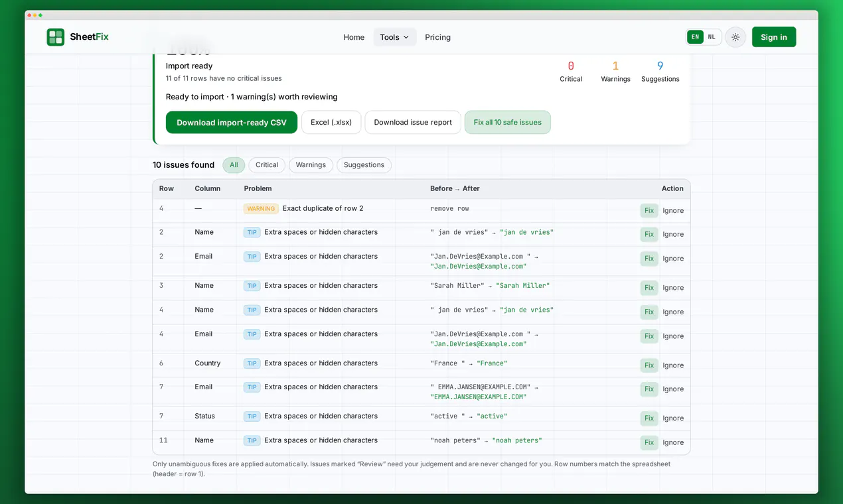The width and height of the screenshot is (843, 504).
Task: Click the Sign in button
Action: click(x=774, y=37)
